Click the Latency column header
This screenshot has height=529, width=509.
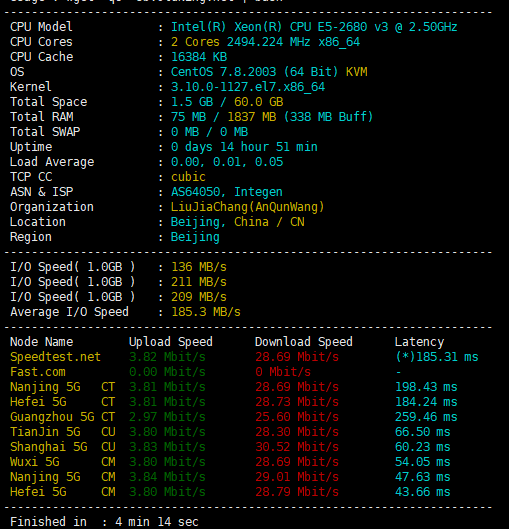419,342
